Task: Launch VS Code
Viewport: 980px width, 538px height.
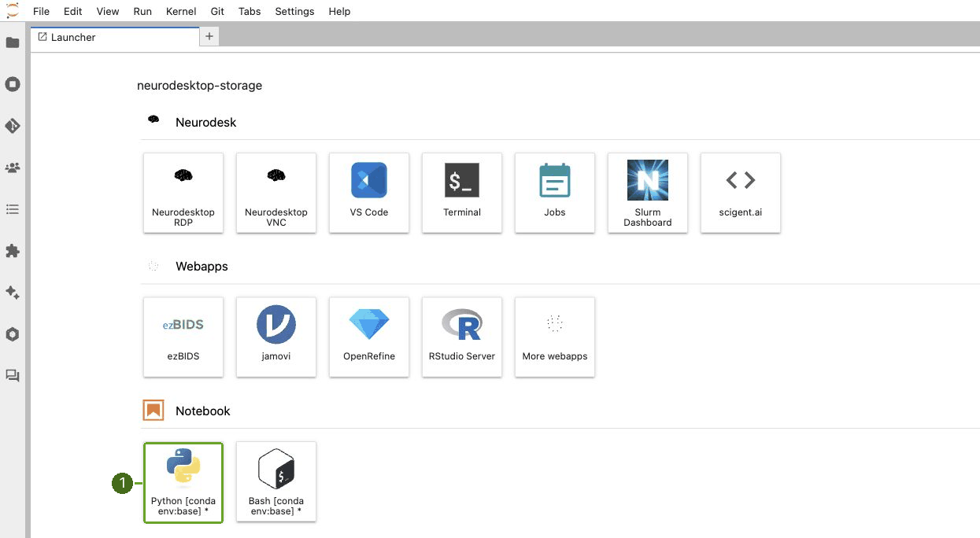Action: (369, 193)
